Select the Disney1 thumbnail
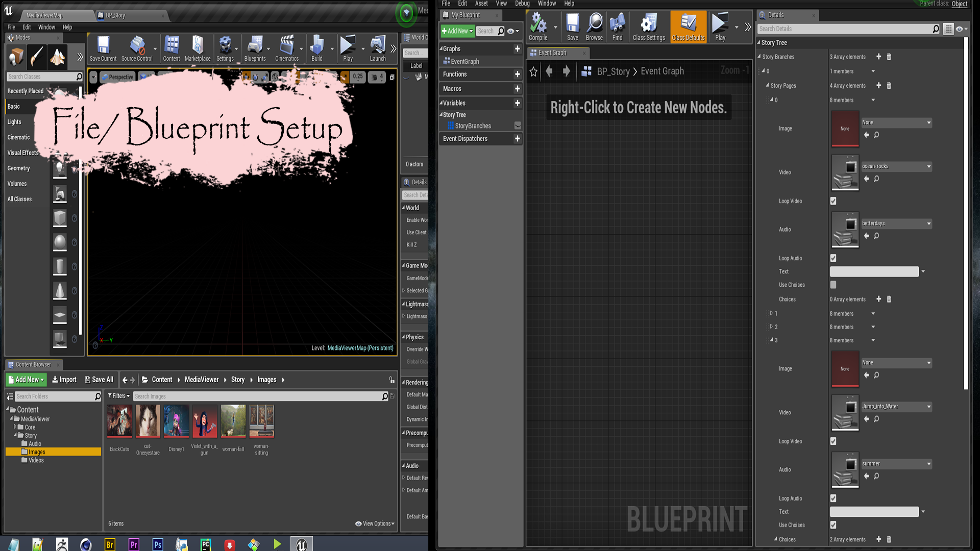980x551 pixels. [176, 421]
